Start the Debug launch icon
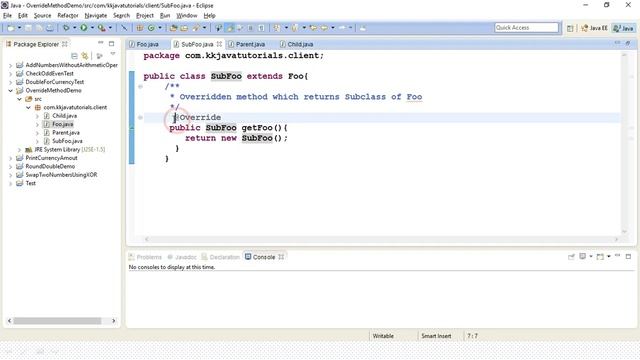Viewport: 640px width, 360px height. click(66, 28)
